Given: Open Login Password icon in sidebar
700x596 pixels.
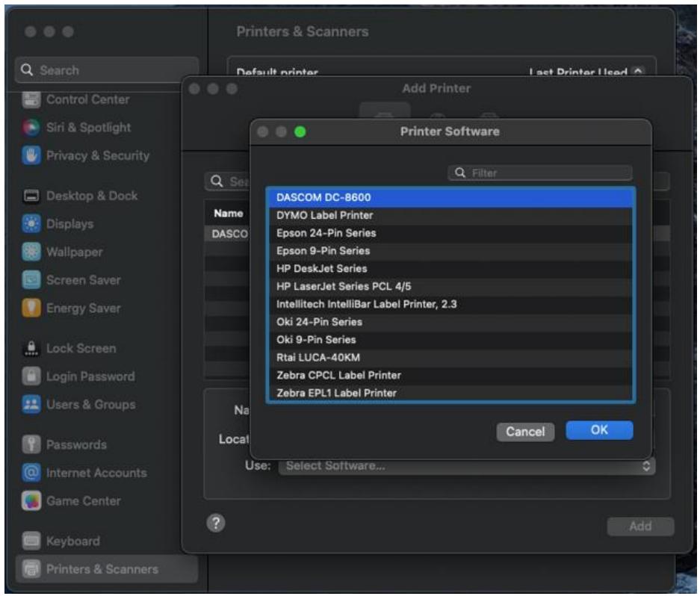Looking at the screenshot, I should click(x=31, y=376).
